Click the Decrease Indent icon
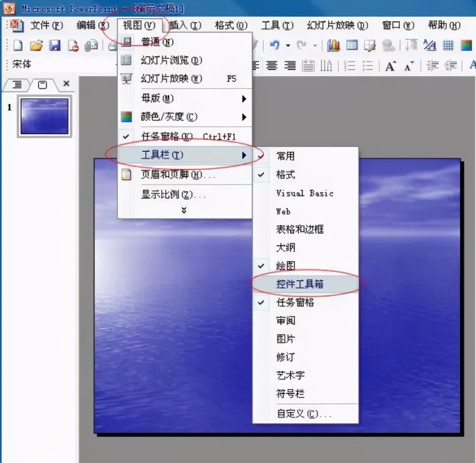Screen dimensions: 476x463 [x=432, y=66]
